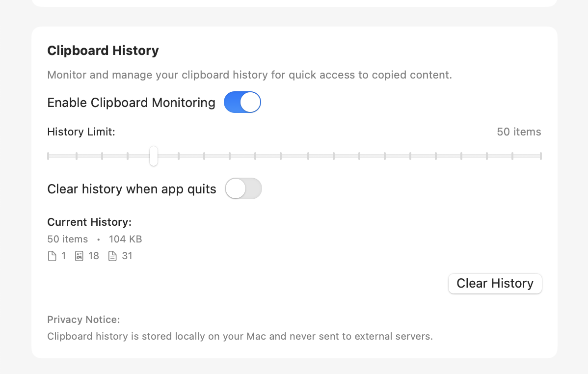Click the "Monitor and manage" description text

(249, 75)
